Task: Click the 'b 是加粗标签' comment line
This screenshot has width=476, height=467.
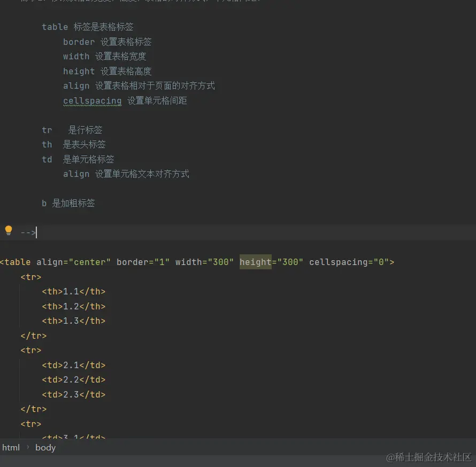Action: tap(68, 203)
